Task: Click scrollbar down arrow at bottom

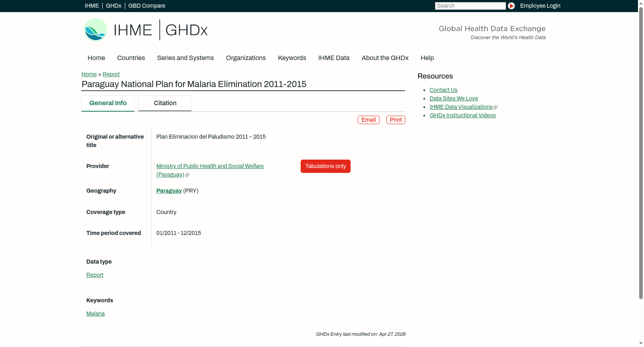Action: [641, 344]
